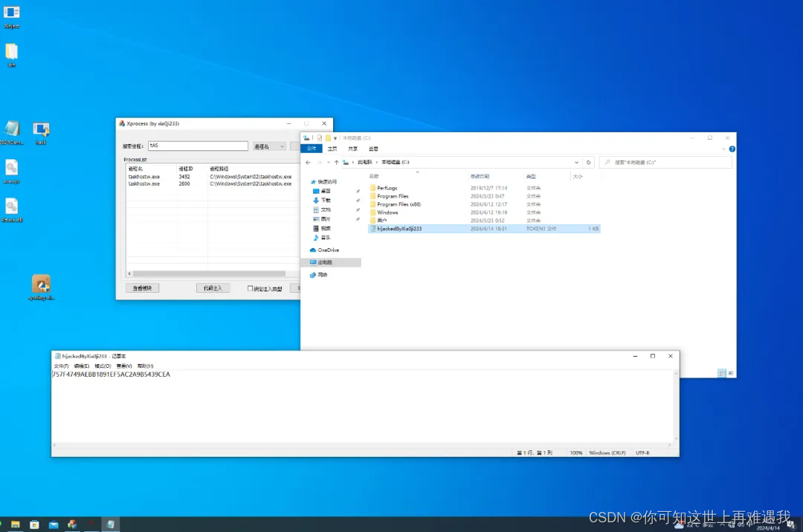The width and height of the screenshot is (803, 532).
Task: Click the back arrow in File Explorer
Action: click(308, 162)
